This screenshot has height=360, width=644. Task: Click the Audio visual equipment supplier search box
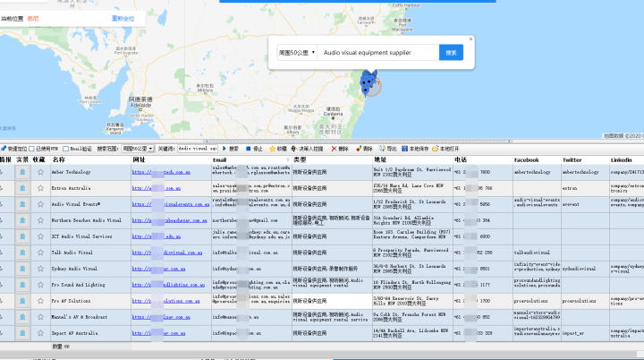click(377, 53)
